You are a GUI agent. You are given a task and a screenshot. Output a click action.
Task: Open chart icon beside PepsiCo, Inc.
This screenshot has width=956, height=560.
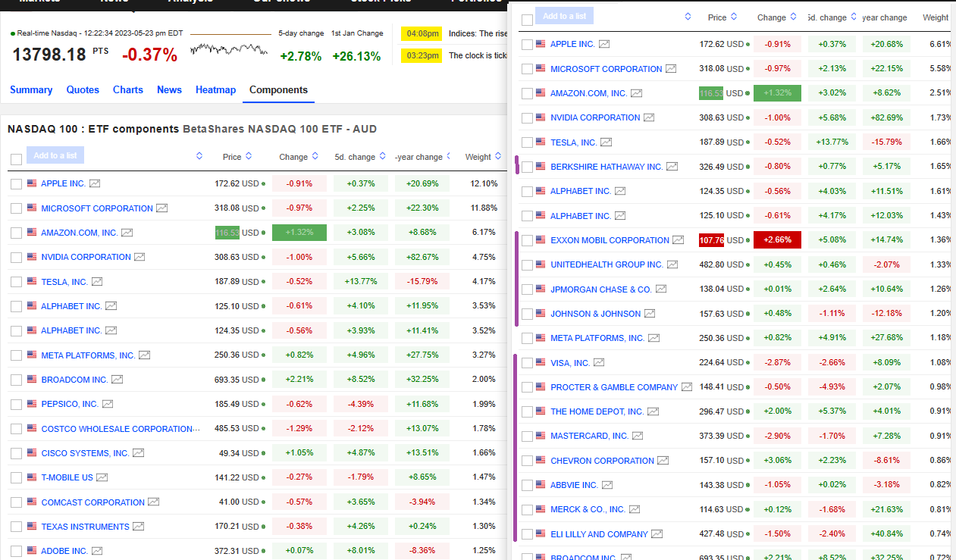click(108, 404)
